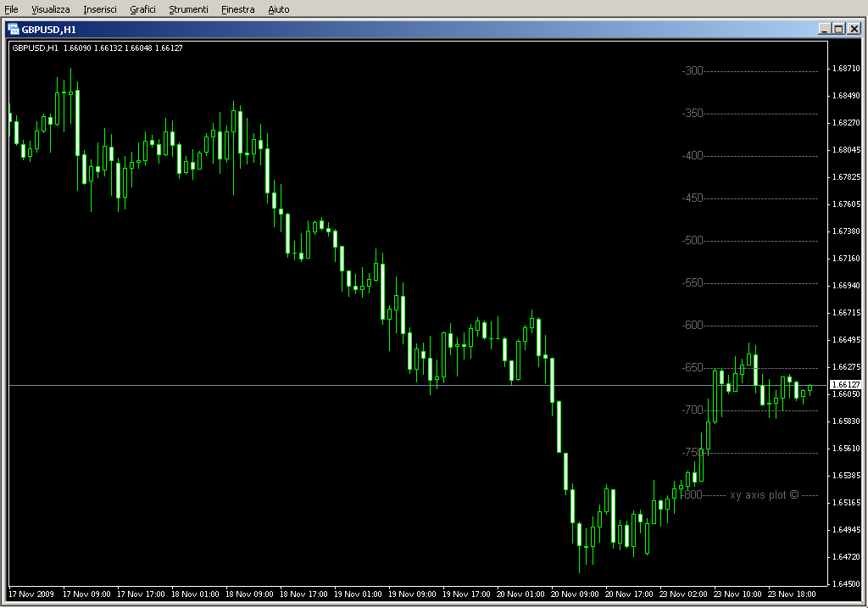
Task: Click the OHLC text 1.66090 1.66132 1.66048 1.66127
Action: [123, 48]
